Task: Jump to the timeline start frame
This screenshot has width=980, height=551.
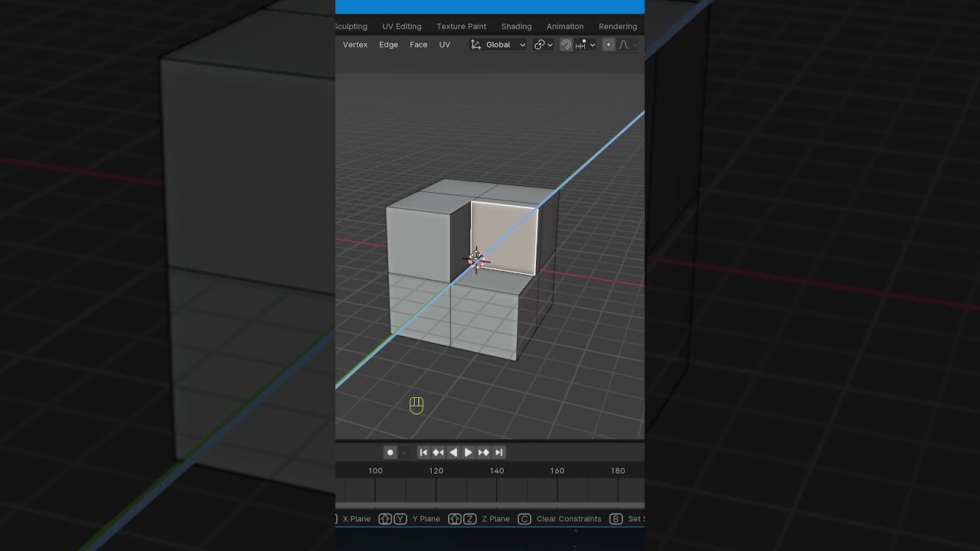Action: [423, 452]
